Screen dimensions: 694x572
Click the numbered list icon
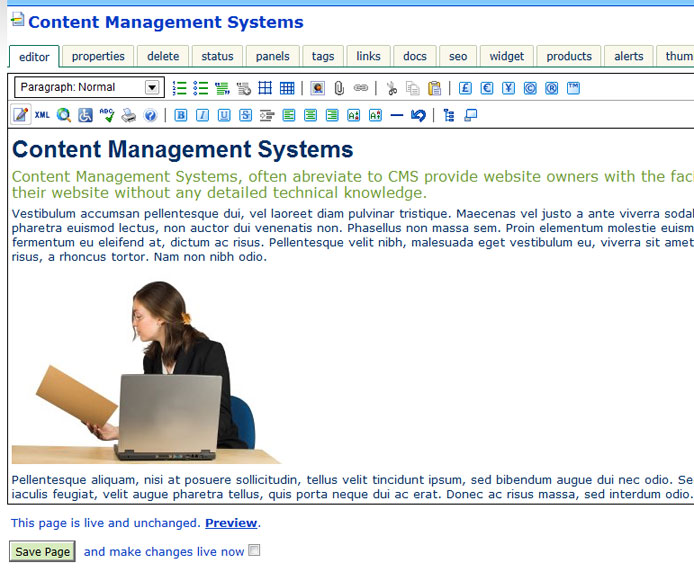pyautogui.click(x=180, y=88)
